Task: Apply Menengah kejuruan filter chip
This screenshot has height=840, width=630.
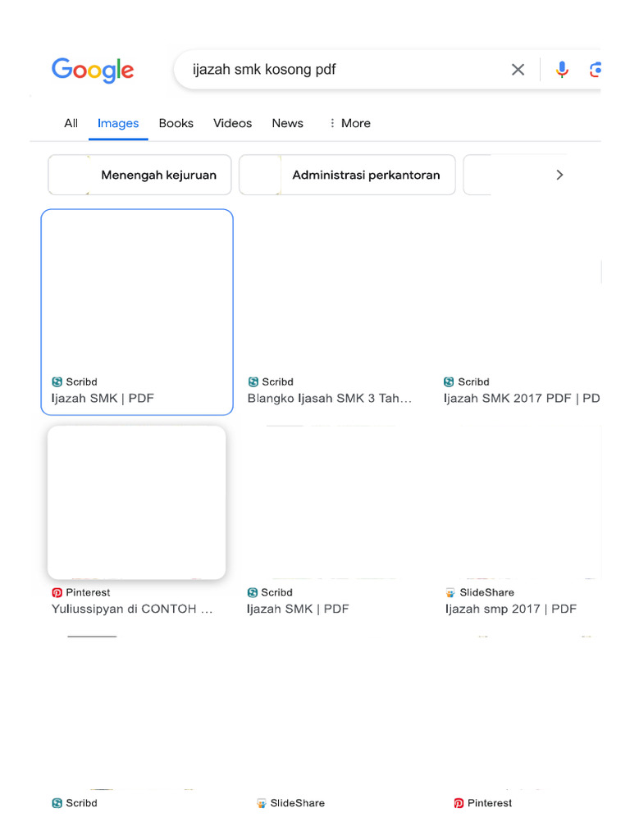Action: pyautogui.click(x=140, y=175)
